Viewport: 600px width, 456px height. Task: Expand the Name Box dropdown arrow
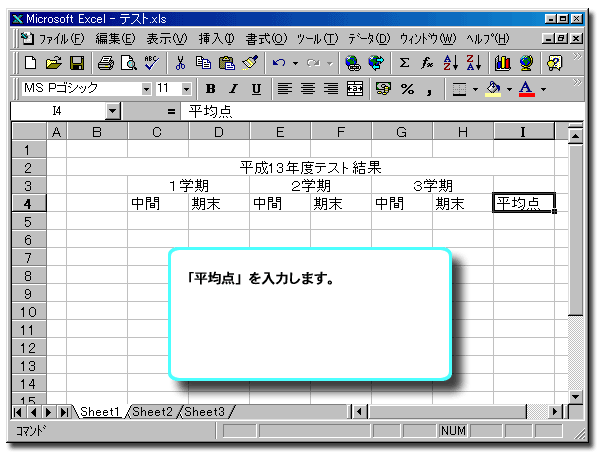pos(112,111)
